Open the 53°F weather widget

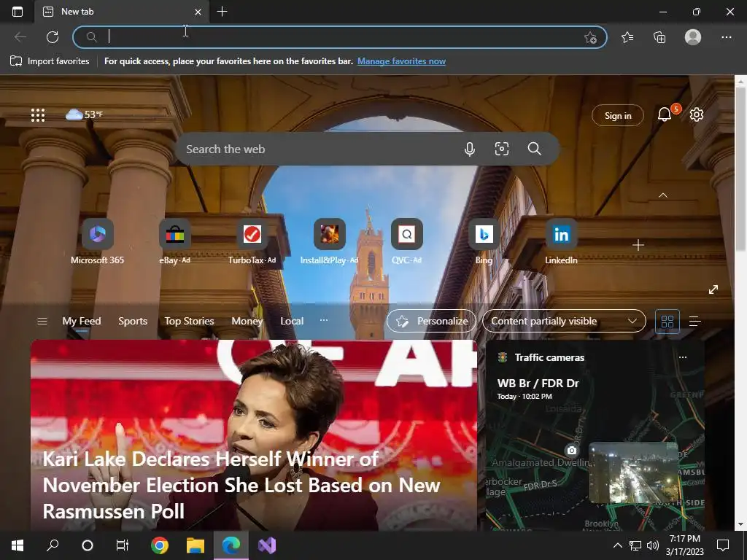(x=84, y=114)
